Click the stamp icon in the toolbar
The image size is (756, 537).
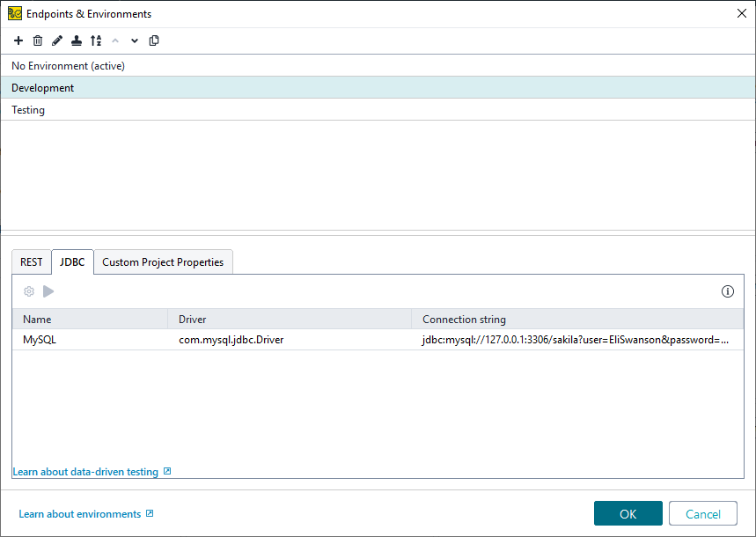coord(76,40)
